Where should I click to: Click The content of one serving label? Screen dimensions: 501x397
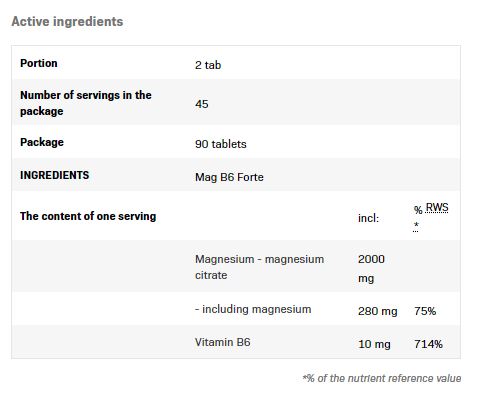tap(88, 216)
